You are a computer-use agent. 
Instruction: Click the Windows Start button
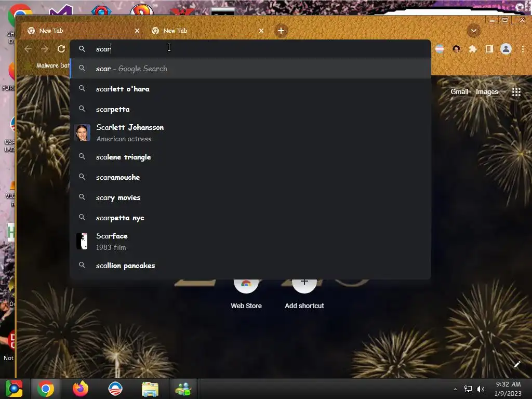[14, 389]
